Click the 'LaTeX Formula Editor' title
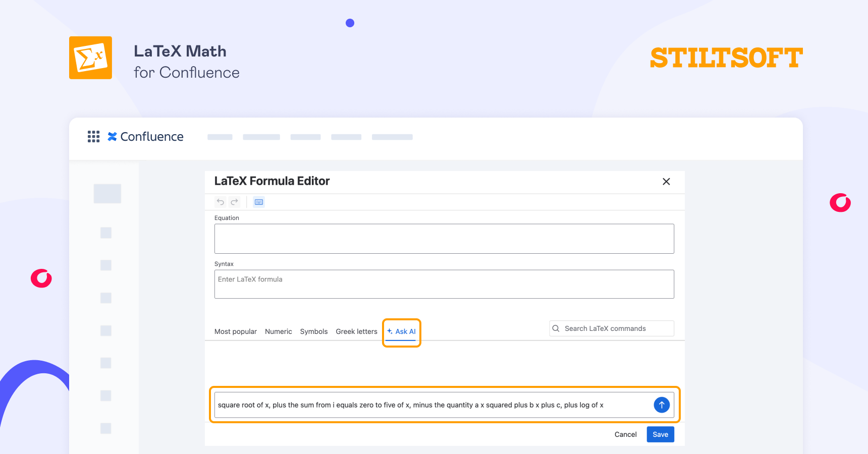Screen dimensions: 868x454 tap(272, 181)
